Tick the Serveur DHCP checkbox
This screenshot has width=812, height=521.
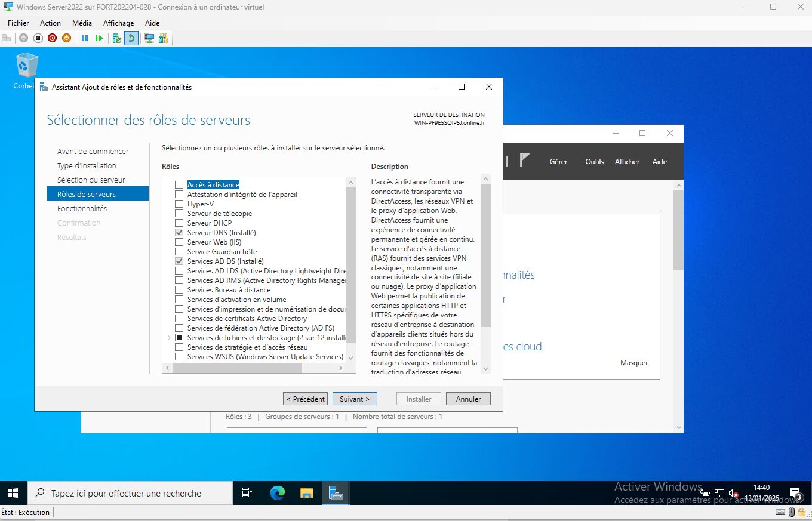click(179, 223)
